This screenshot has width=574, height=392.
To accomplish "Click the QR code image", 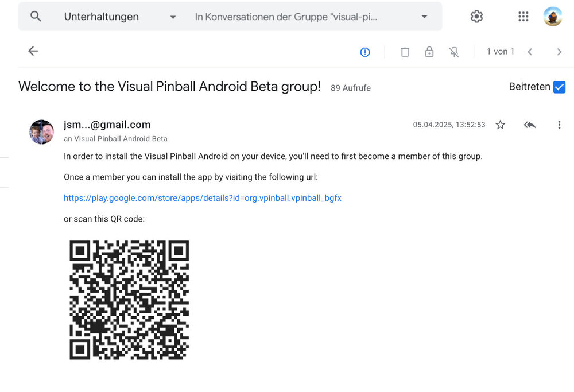I will (129, 300).
